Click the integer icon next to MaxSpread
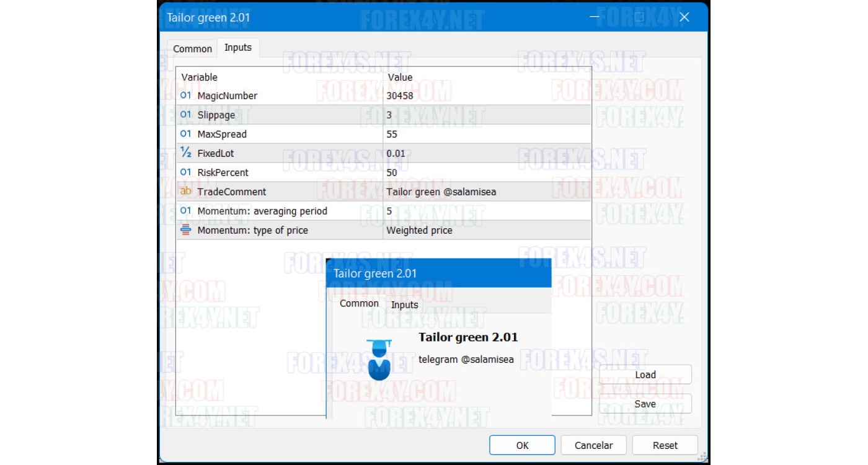 pyautogui.click(x=185, y=134)
